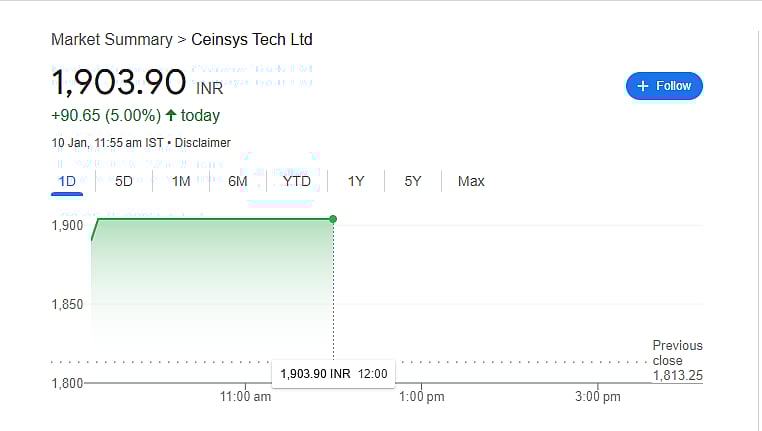Screen dimensions: 762x431
Task: Click the 3:00 pm axis label
Action: pyautogui.click(x=598, y=397)
